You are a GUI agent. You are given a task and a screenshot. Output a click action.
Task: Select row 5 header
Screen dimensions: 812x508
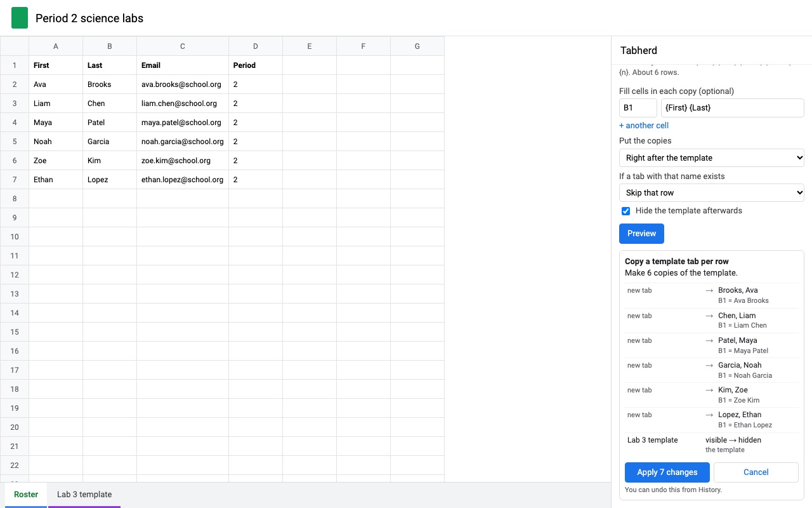pyautogui.click(x=15, y=142)
